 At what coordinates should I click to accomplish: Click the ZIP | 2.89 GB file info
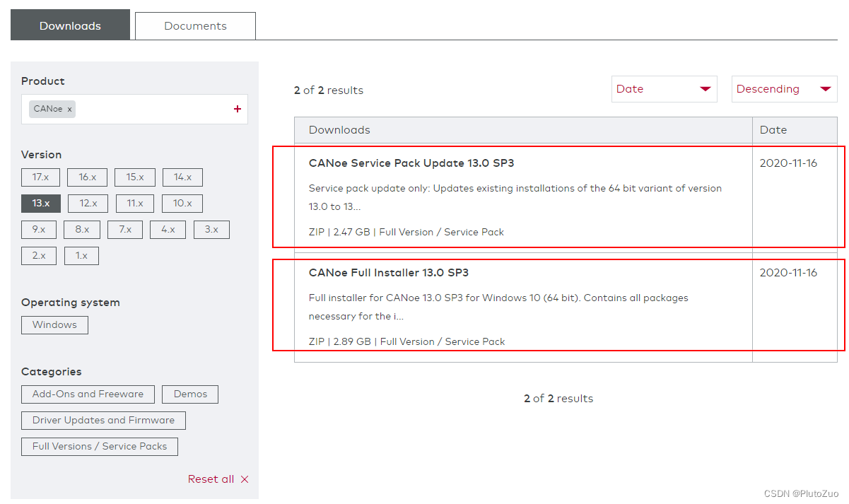(407, 341)
